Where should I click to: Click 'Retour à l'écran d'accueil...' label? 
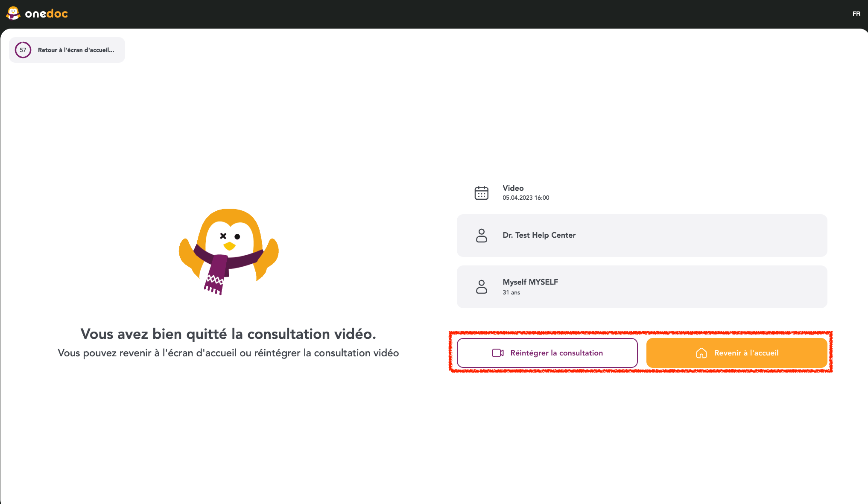[x=76, y=50]
